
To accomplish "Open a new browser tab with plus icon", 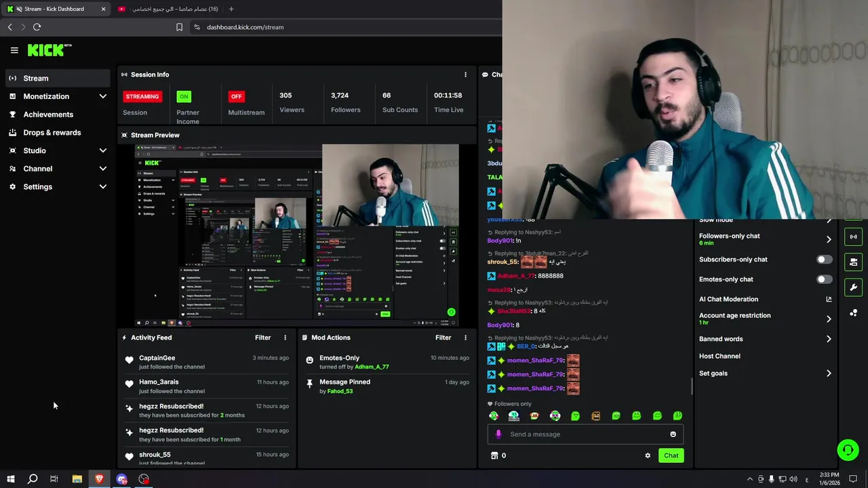I will click(x=231, y=9).
